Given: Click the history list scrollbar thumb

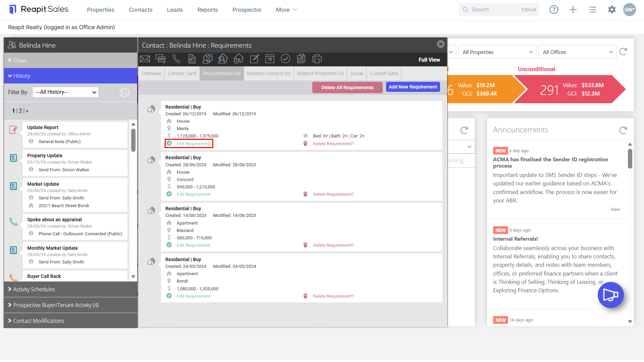Looking at the screenshot, I should point(133,140).
